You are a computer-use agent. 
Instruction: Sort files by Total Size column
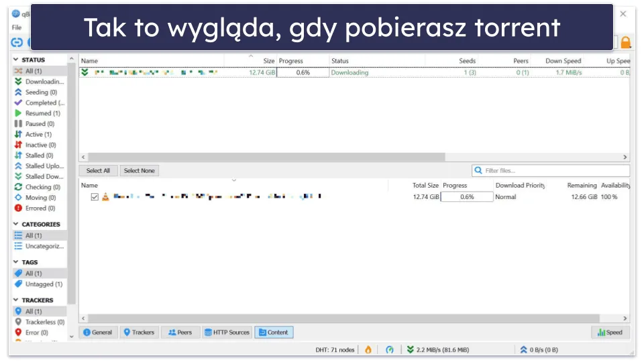coord(425,186)
